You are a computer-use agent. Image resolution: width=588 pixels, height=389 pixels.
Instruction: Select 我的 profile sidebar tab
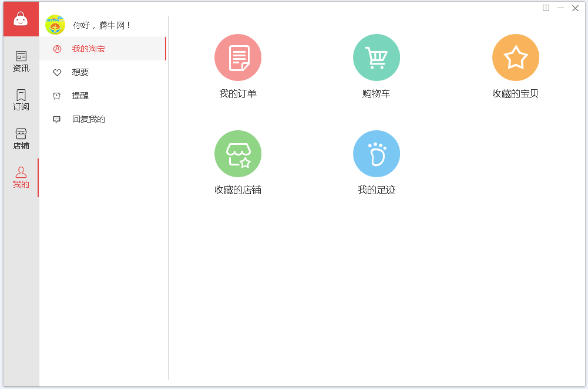pyautogui.click(x=21, y=177)
